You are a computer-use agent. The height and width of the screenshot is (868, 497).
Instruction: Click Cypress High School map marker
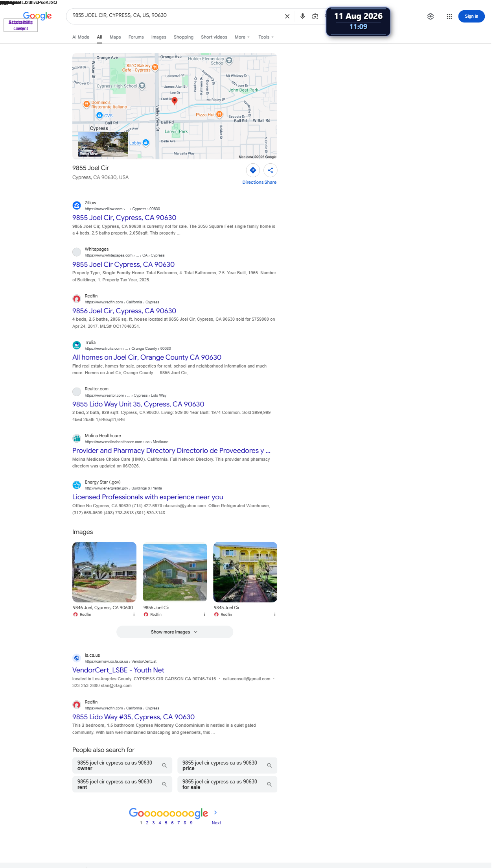point(142,86)
